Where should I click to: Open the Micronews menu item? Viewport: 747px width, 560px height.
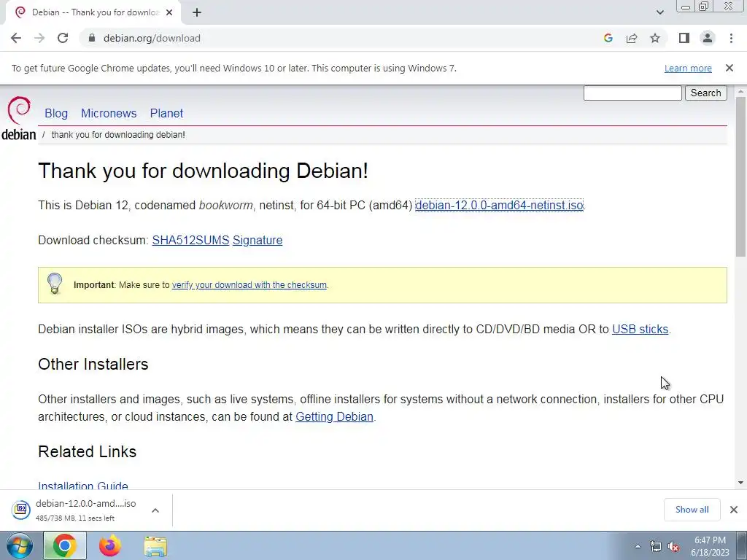[109, 113]
